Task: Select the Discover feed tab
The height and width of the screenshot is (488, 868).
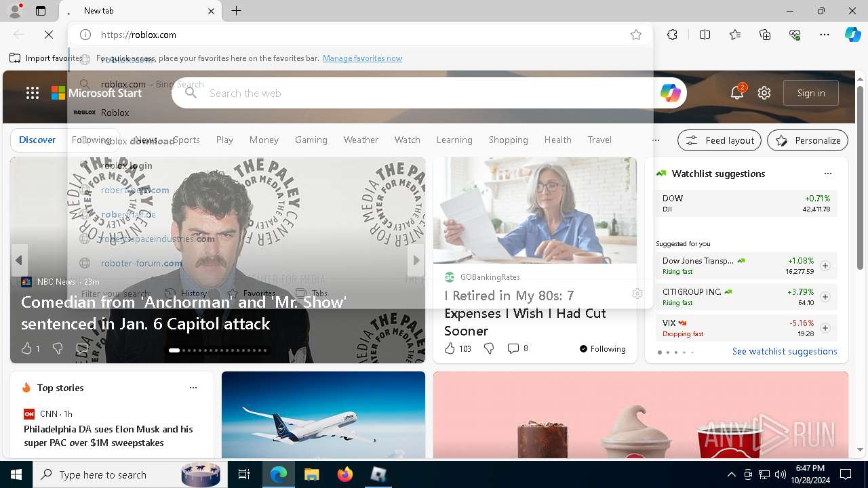Action: pyautogui.click(x=37, y=140)
